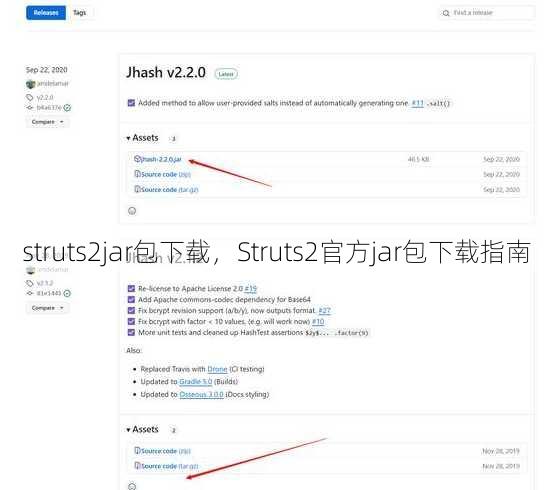
Task: Click the v2.1.2 tag label in the sidebar
Action: pyautogui.click(x=45, y=283)
